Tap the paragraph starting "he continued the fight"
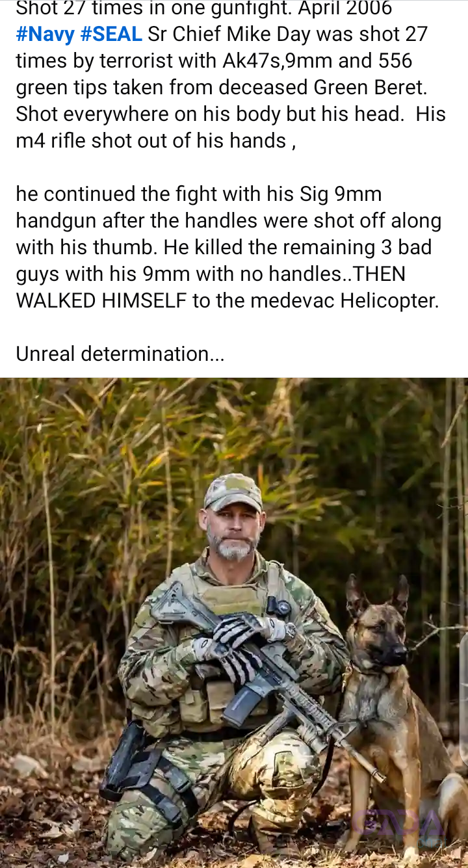 tap(229, 248)
